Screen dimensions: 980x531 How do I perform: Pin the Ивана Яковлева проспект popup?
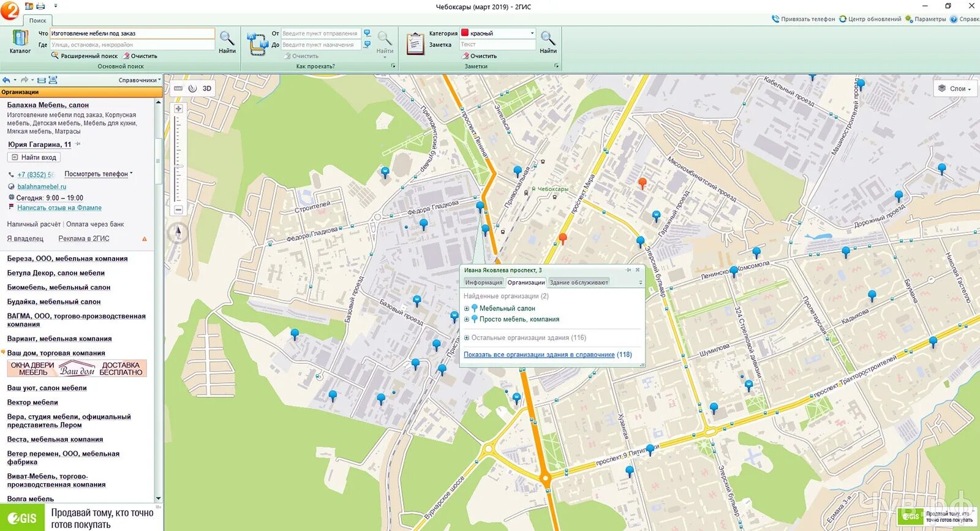pos(628,270)
